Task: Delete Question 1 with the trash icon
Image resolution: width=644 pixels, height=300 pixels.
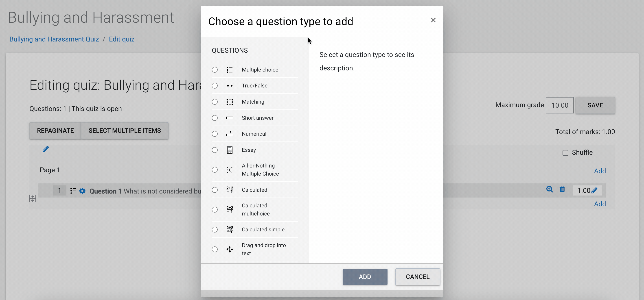Action: pos(562,189)
